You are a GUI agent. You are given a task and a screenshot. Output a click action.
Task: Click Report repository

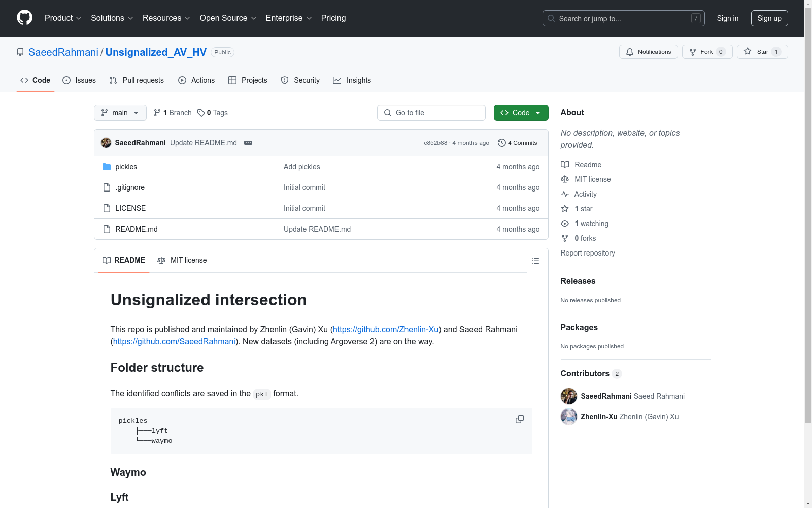click(x=588, y=253)
